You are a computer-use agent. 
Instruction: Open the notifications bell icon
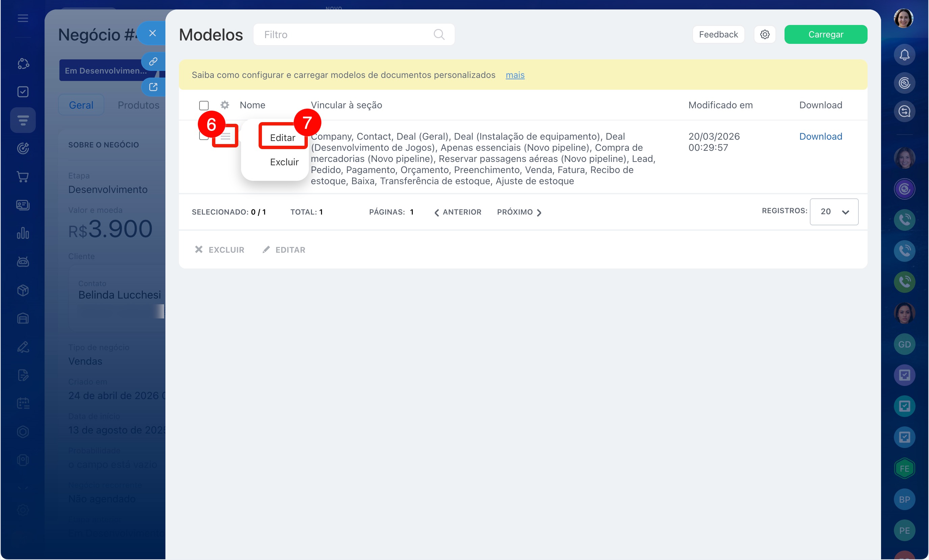click(904, 55)
